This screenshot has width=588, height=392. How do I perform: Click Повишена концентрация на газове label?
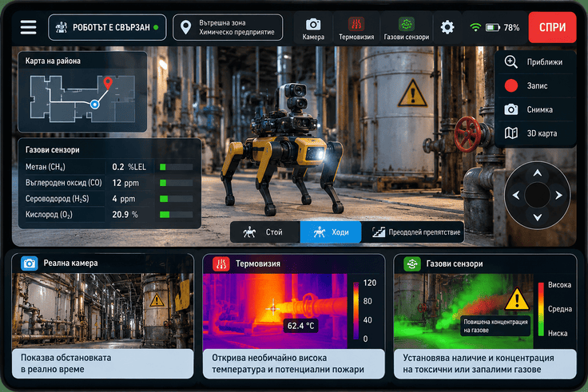tap(495, 326)
